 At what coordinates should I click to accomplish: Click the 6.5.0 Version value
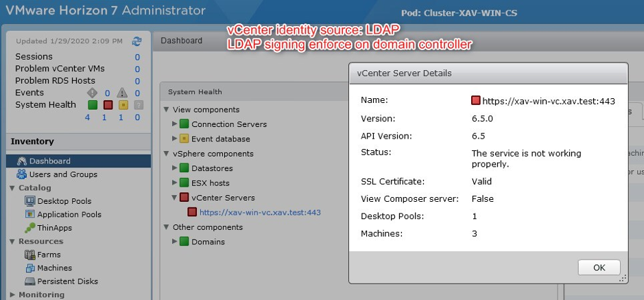tap(482, 119)
